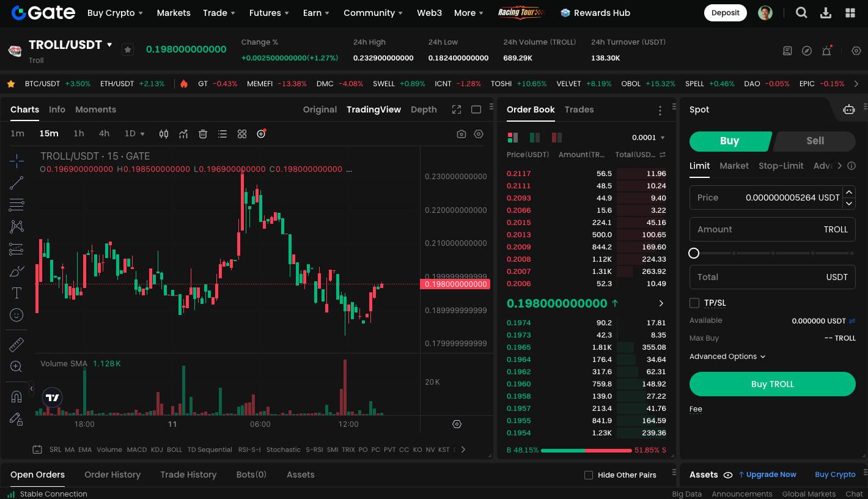868x499 pixels.
Task: Select the crosshair cursor tool
Action: [17, 161]
